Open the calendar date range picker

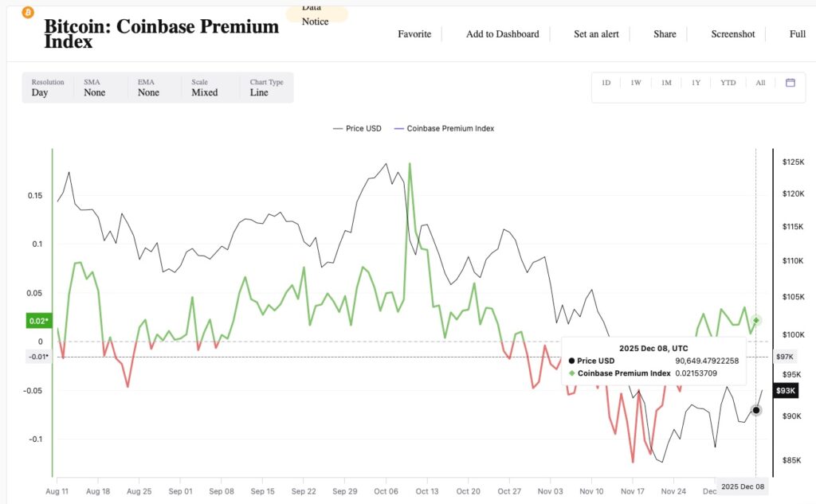[x=790, y=83]
